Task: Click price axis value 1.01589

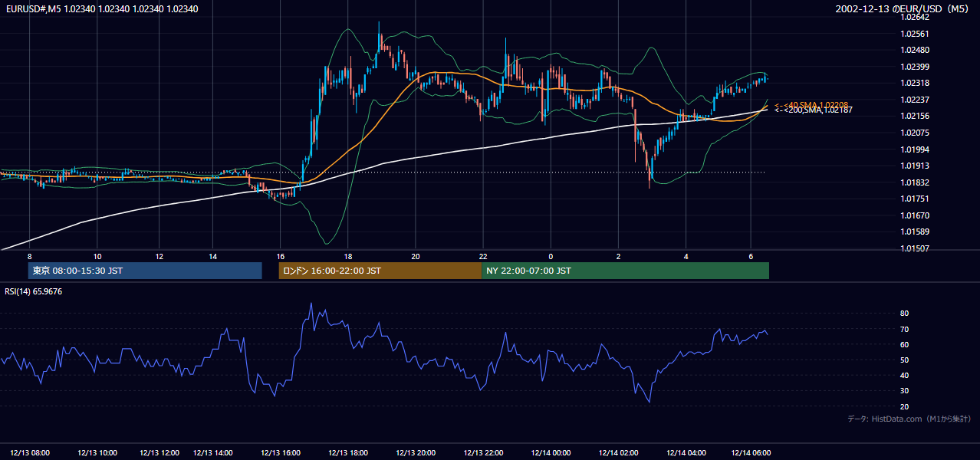Action: click(916, 232)
